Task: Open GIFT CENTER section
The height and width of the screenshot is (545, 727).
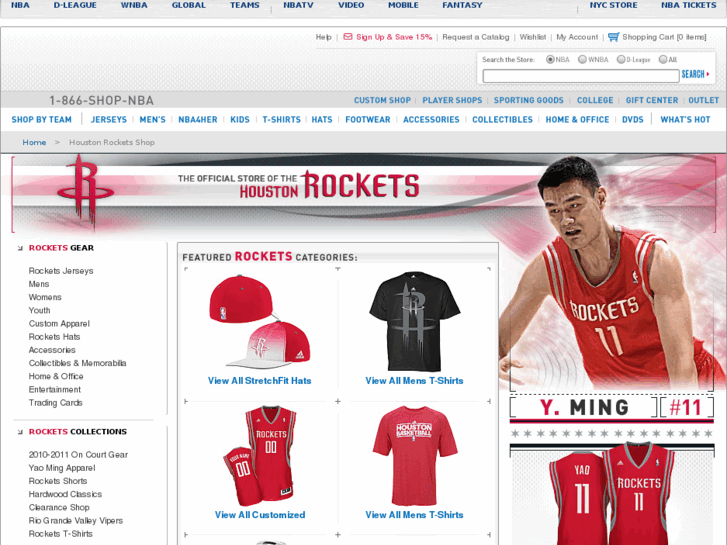Action: coord(652,100)
